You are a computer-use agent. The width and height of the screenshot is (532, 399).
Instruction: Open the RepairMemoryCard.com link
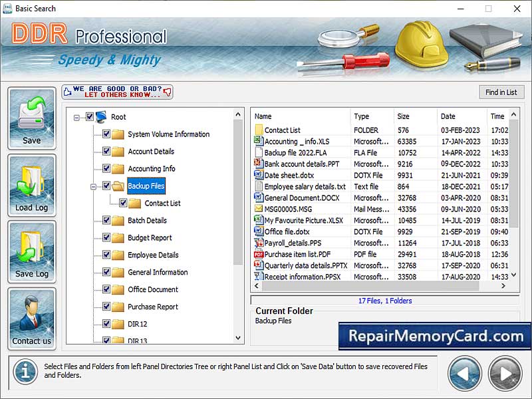point(436,336)
